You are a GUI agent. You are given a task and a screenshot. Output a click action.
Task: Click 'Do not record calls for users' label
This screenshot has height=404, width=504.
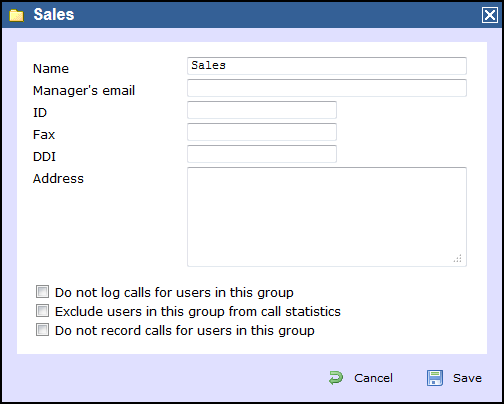coord(185,331)
